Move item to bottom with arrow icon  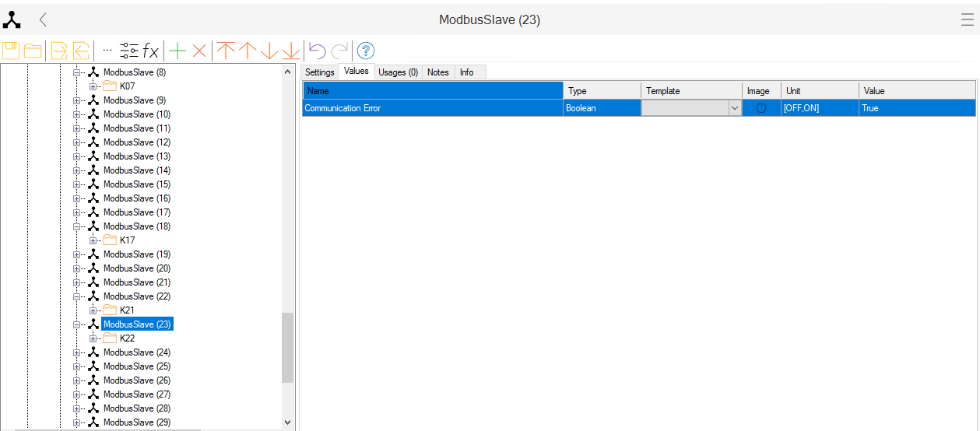coord(291,51)
